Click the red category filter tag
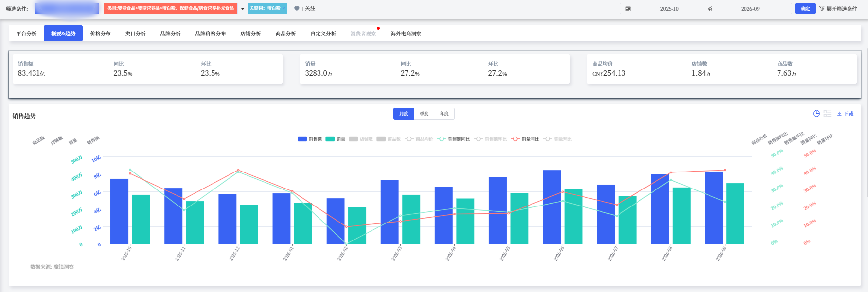 coord(171,8)
